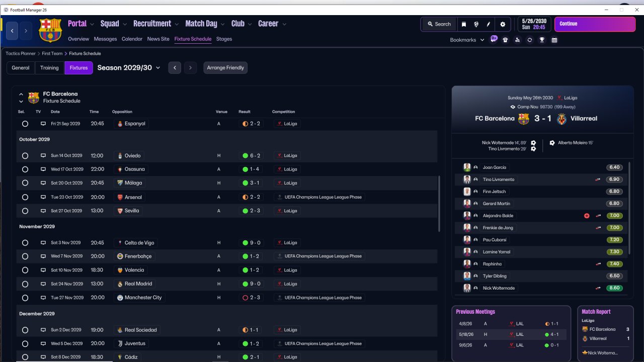This screenshot has width=644, height=362.
Task: Click the fixture list vertical scrollbar
Action: (x=439, y=204)
